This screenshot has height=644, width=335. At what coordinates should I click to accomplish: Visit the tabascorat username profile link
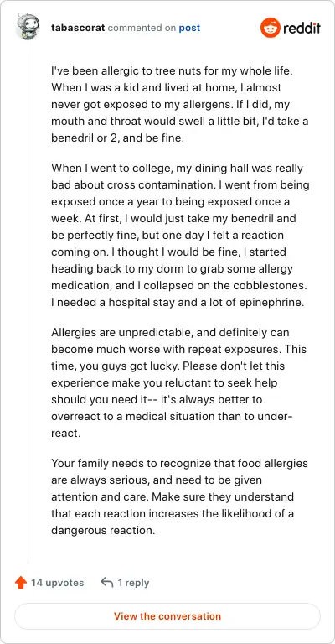78,28
